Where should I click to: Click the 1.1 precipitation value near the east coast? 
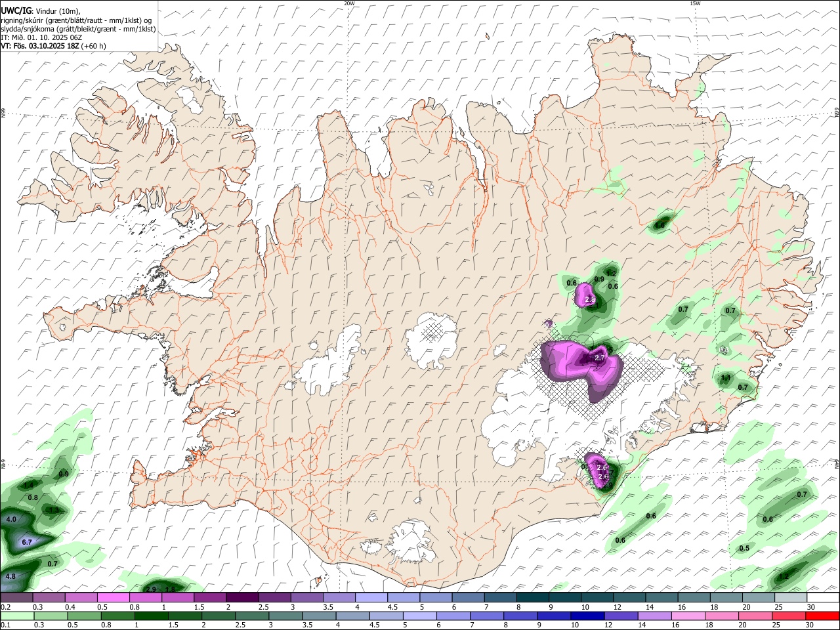point(726,378)
